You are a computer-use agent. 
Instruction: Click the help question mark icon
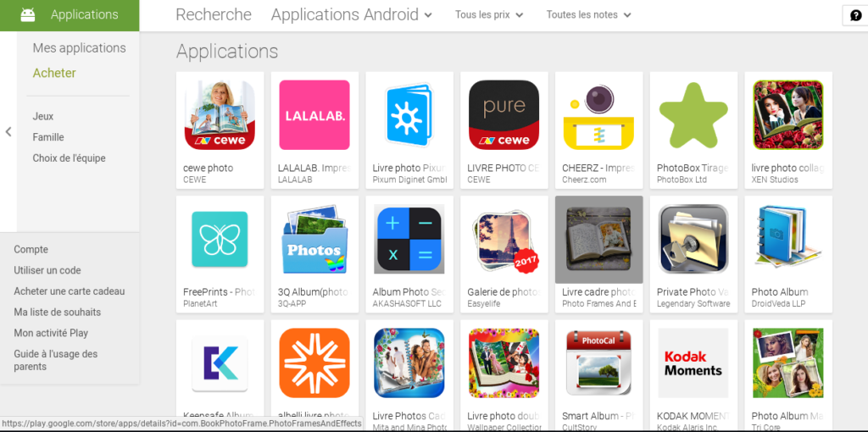pyautogui.click(x=856, y=15)
